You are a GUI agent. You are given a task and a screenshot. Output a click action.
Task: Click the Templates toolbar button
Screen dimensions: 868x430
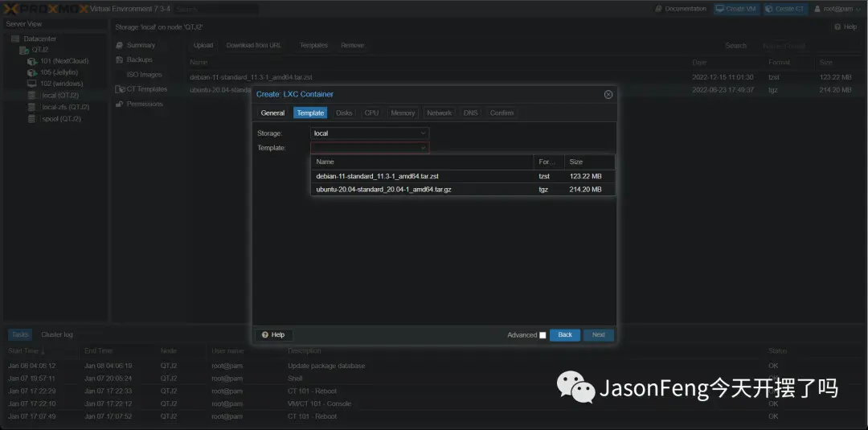pyautogui.click(x=314, y=45)
